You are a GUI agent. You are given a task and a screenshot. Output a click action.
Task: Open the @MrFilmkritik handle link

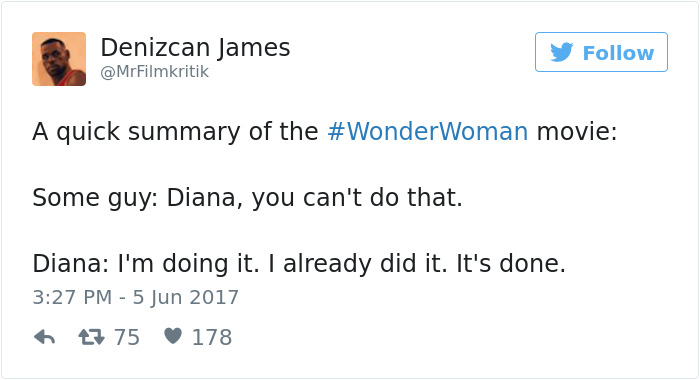point(154,71)
